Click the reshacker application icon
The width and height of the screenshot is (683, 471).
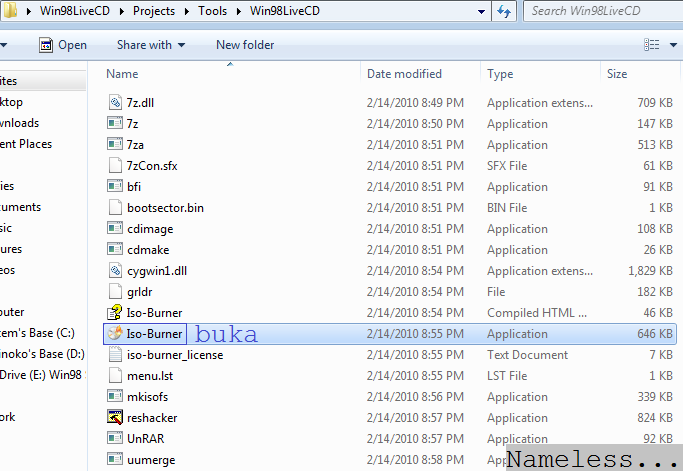coord(115,417)
